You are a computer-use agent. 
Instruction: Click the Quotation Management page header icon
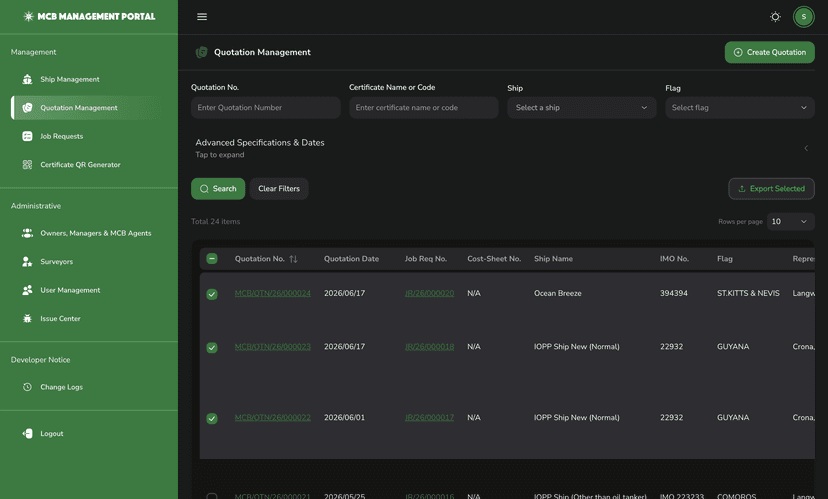(202, 52)
